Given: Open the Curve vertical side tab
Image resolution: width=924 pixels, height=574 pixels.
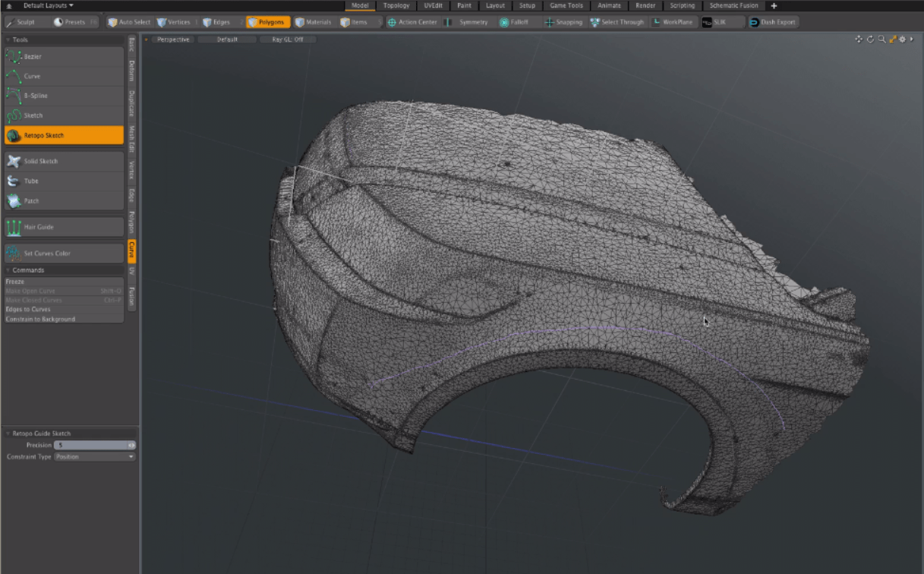Looking at the screenshot, I should (x=131, y=249).
